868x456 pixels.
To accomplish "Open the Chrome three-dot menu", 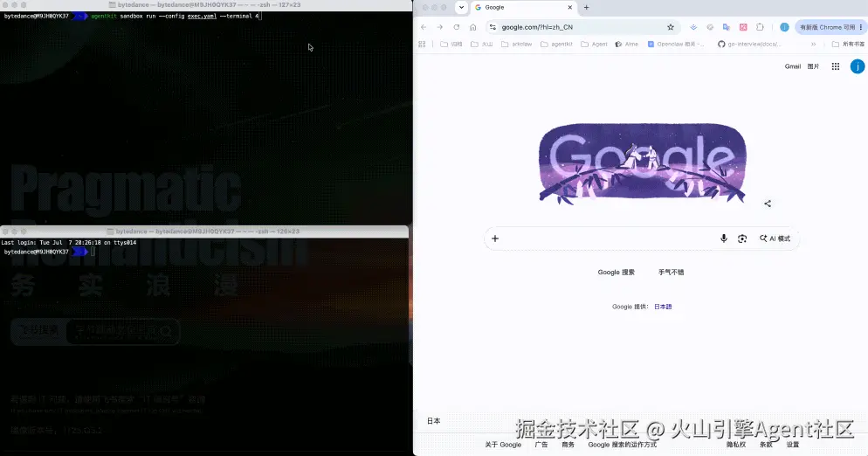I will pyautogui.click(x=861, y=27).
